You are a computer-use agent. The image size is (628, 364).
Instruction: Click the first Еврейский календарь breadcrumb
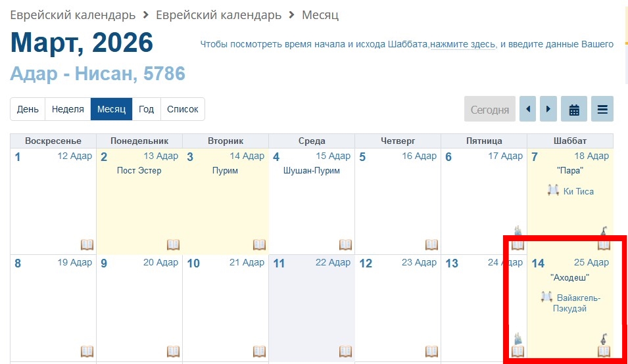pyautogui.click(x=72, y=15)
